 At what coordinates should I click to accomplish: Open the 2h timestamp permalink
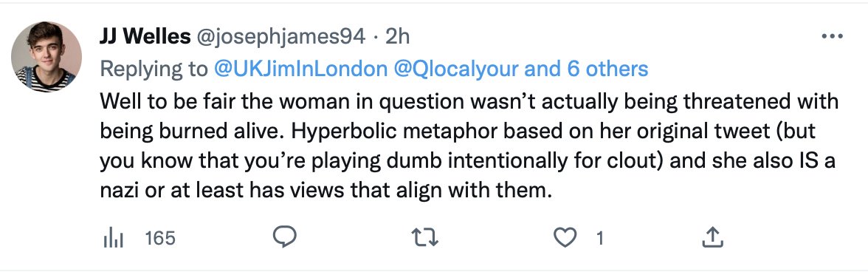pos(397,37)
